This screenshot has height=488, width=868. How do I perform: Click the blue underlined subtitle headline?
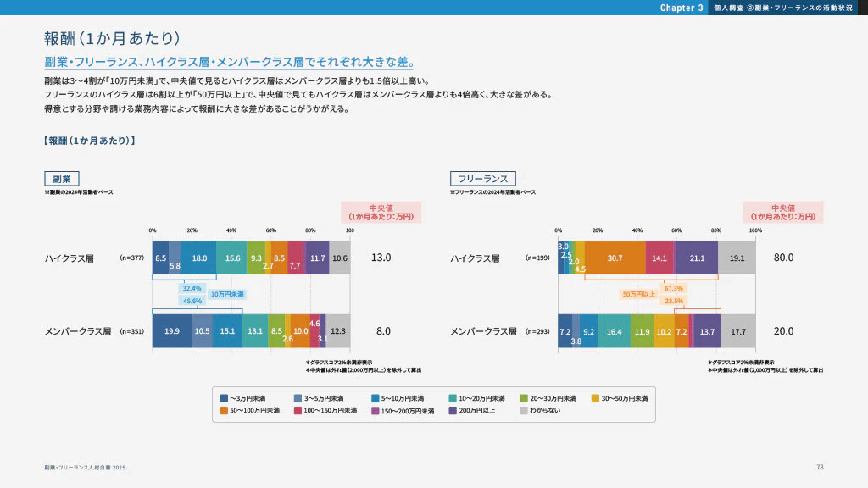[230, 62]
